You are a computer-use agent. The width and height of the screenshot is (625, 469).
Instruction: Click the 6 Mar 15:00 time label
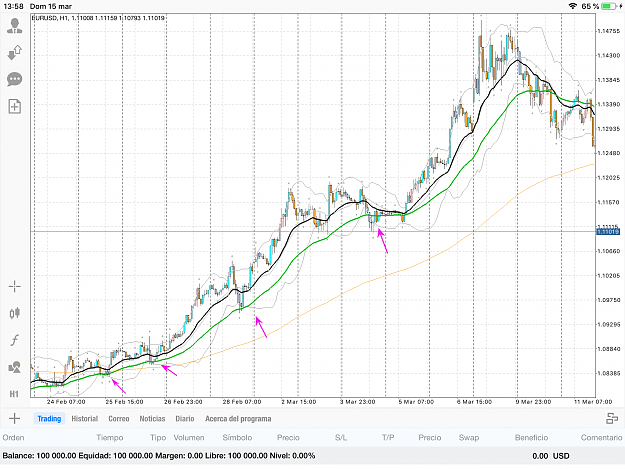(474, 402)
